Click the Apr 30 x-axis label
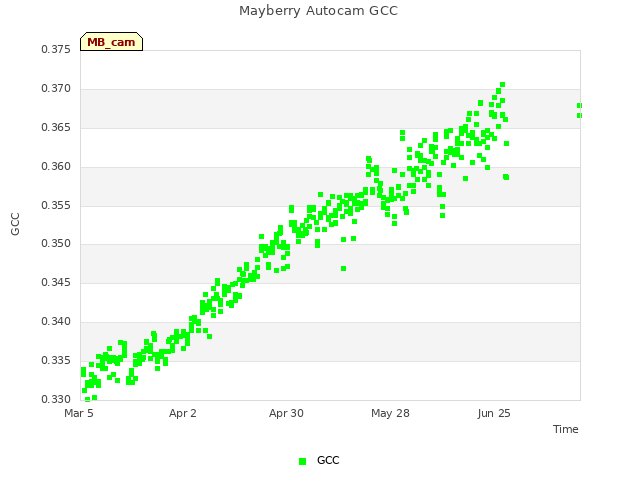The width and height of the screenshot is (640, 480). [286, 413]
